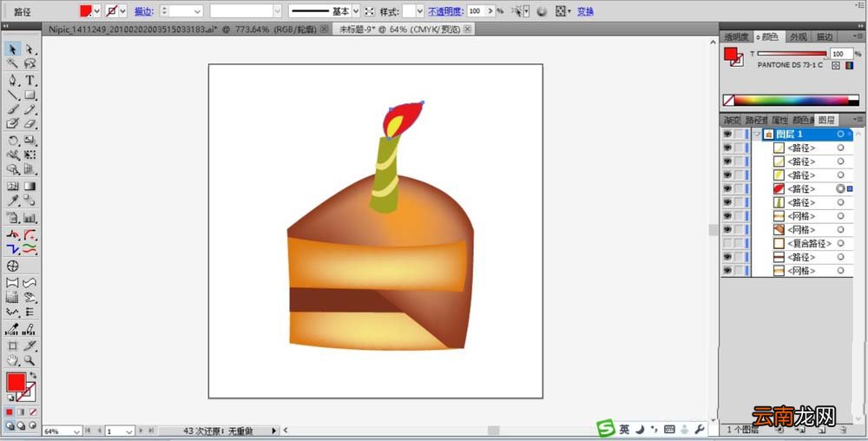Select the Pencil tool

30,109
